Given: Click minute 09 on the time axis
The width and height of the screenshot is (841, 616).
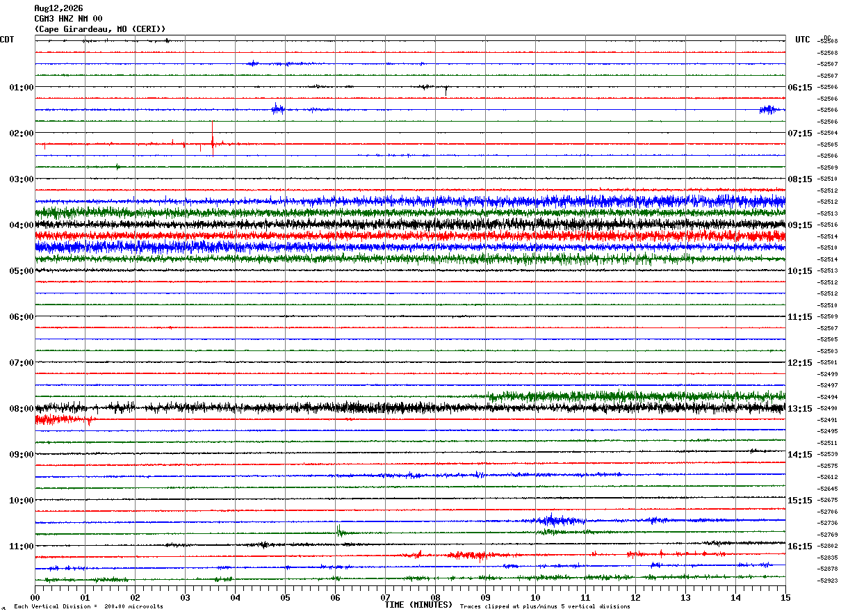Looking at the screenshot, I should 485,597.
